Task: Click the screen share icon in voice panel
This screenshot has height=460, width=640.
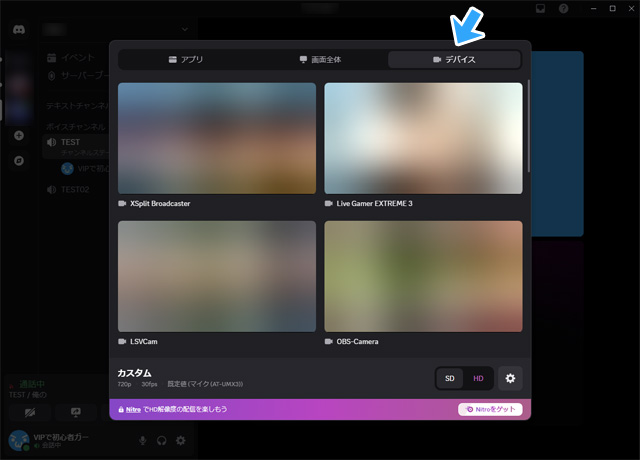Action: (76, 413)
